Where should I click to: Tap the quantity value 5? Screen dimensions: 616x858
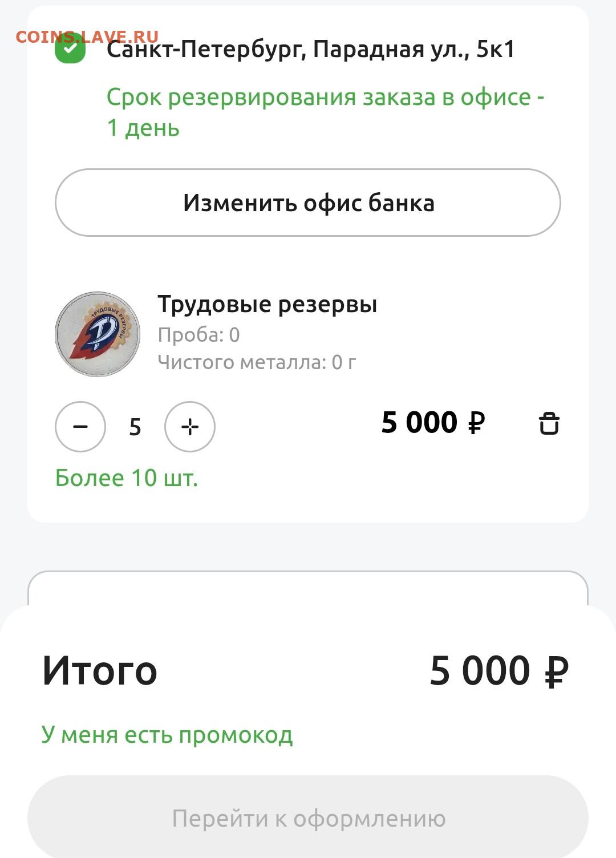point(135,427)
